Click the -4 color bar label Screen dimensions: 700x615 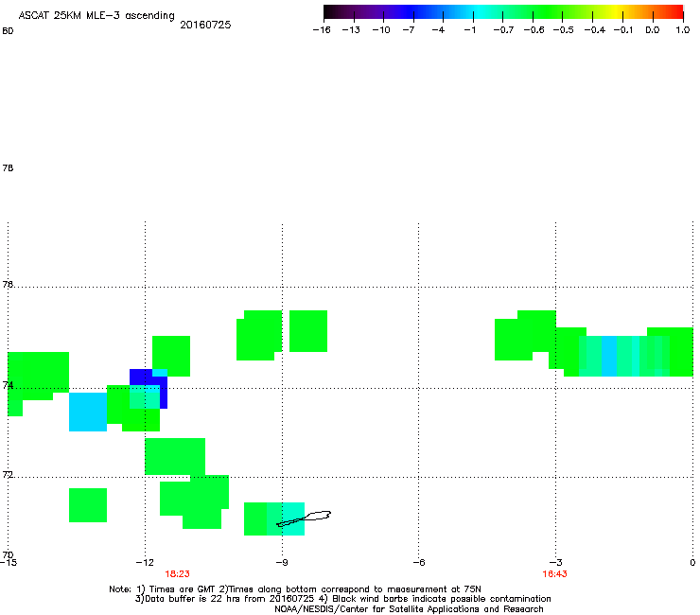click(x=438, y=30)
